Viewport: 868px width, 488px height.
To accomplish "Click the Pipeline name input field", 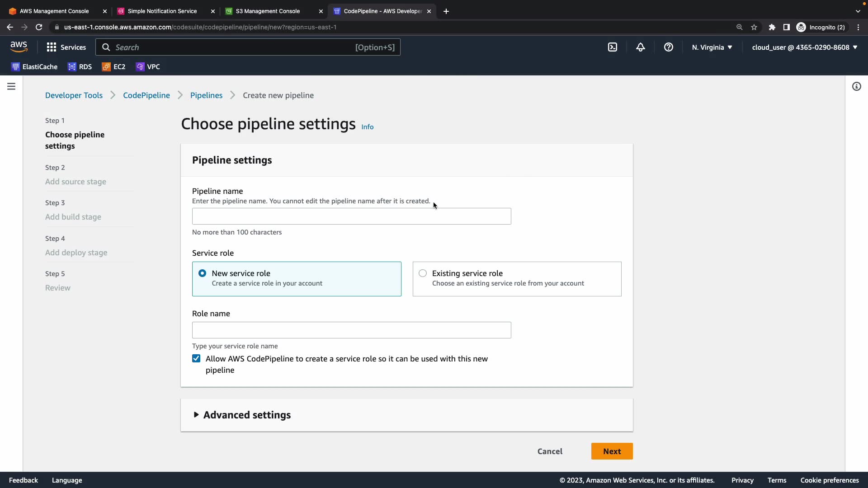I will pos(351,216).
